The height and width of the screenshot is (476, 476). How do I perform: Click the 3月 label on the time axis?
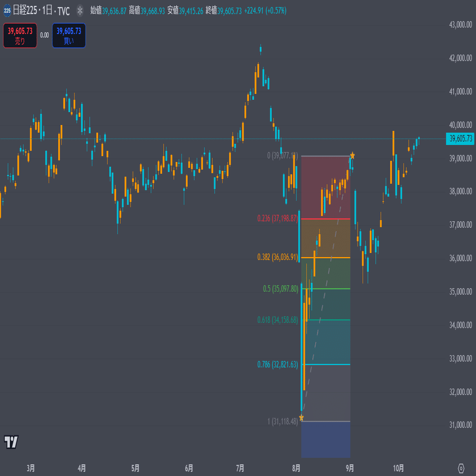[31, 468]
